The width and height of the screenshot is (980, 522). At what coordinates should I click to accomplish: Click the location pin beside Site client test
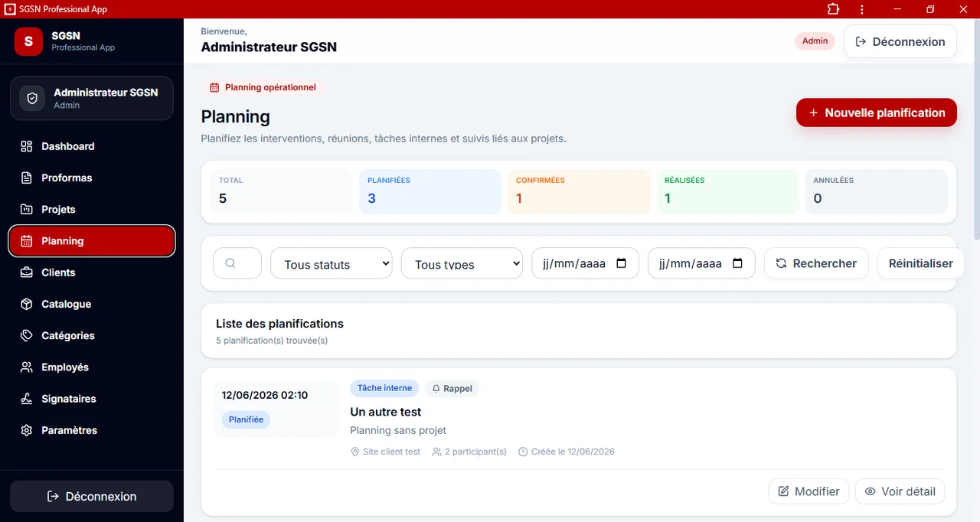355,452
